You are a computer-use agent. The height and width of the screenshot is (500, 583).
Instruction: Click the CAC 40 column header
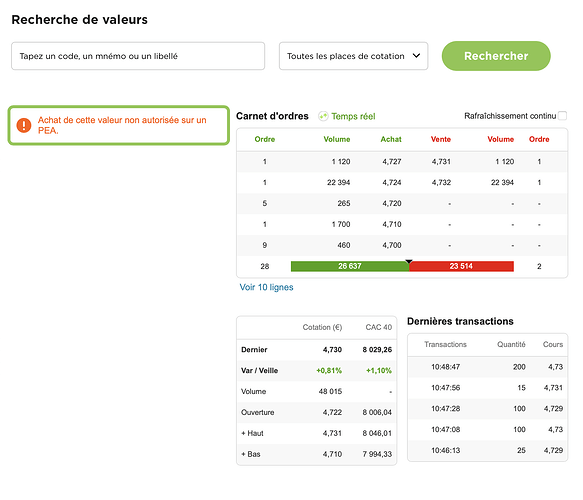[379, 327]
